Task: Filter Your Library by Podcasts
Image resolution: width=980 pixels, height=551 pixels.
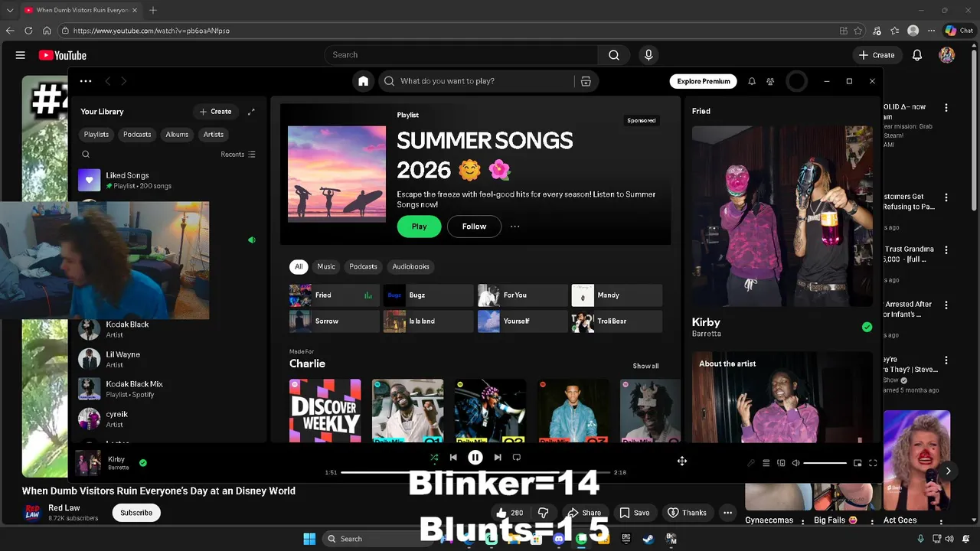Action: point(137,135)
